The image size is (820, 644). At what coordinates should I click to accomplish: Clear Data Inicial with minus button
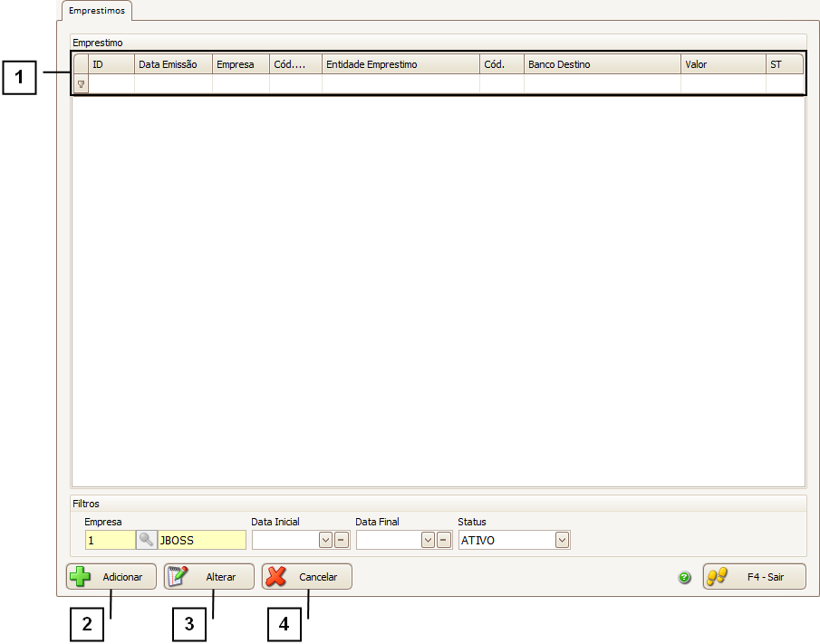pyautogui.click(x=341, y=540)
